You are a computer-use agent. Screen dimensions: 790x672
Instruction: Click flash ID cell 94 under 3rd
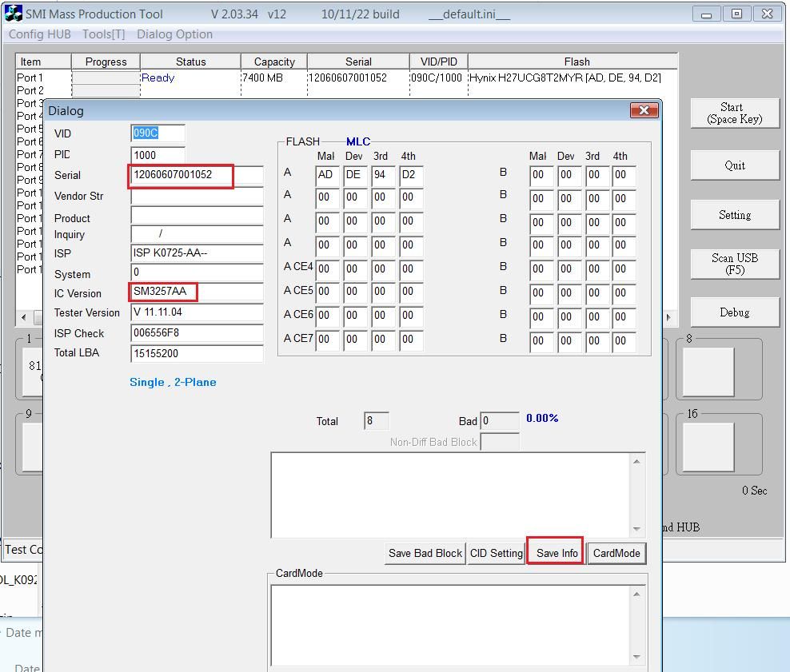383,176
